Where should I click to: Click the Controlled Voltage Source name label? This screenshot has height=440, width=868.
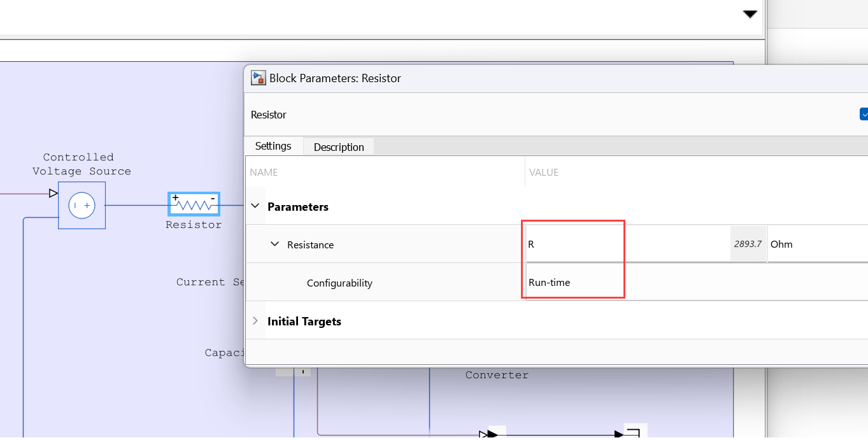point(82,164)
